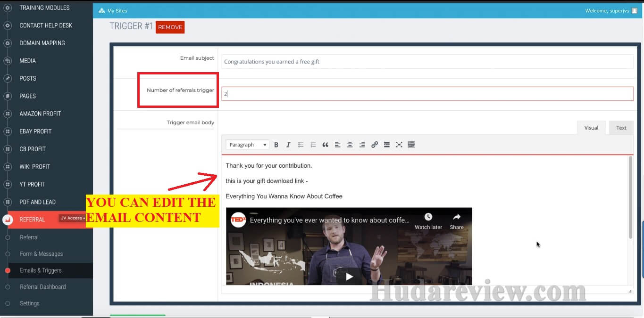
Task: Open the Pages menu
Action: [x=28, y=96]
